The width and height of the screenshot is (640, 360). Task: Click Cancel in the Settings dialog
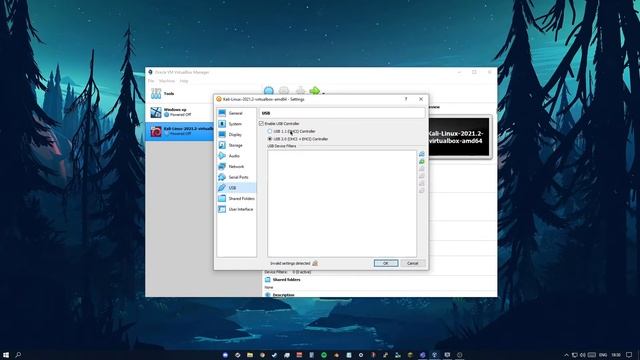(x=413, y=263)
